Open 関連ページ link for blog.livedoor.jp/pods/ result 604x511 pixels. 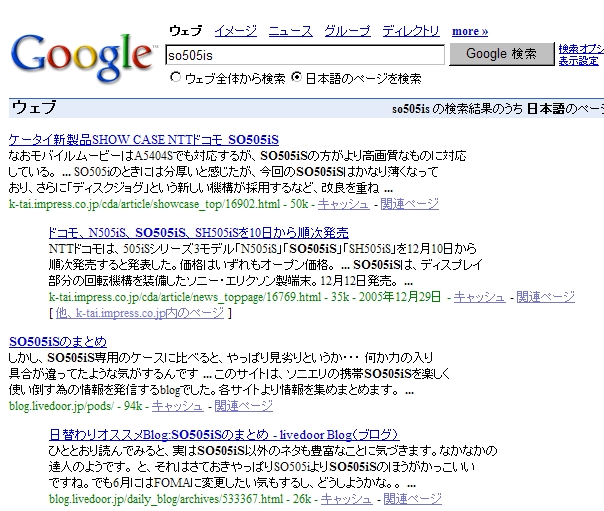[x=243, y=406]
